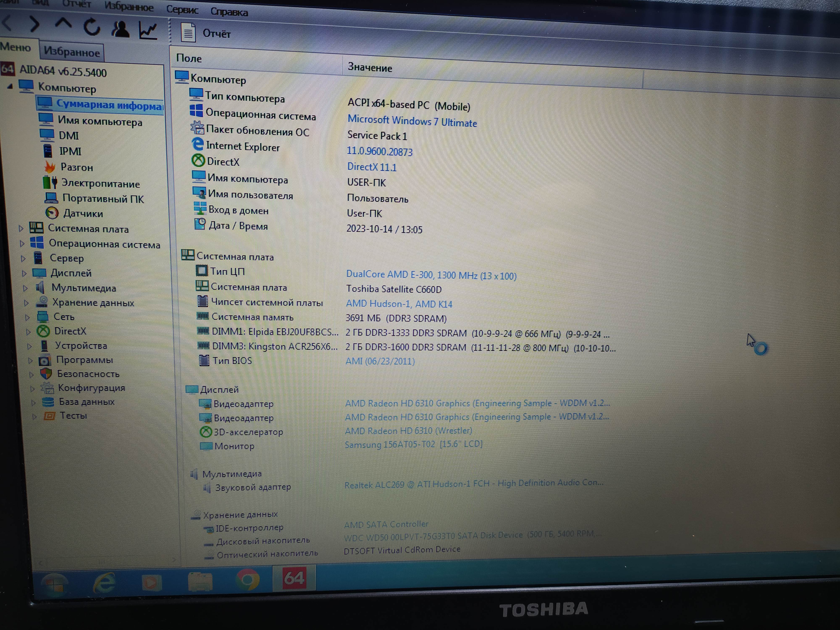
Task: Expand the Хранение данных tree node
Action: pos(26,303)
